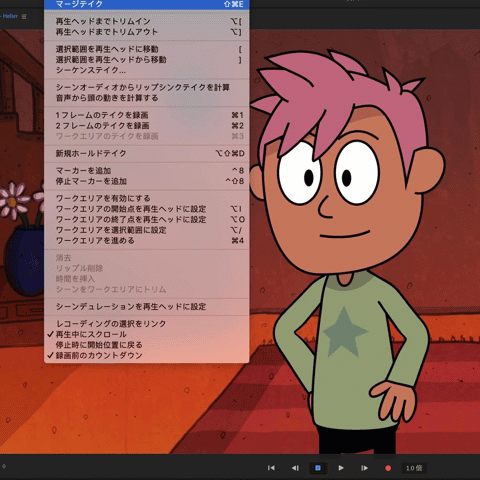
Task: Click 停止マーカーを追加
Action: [147, 181]
